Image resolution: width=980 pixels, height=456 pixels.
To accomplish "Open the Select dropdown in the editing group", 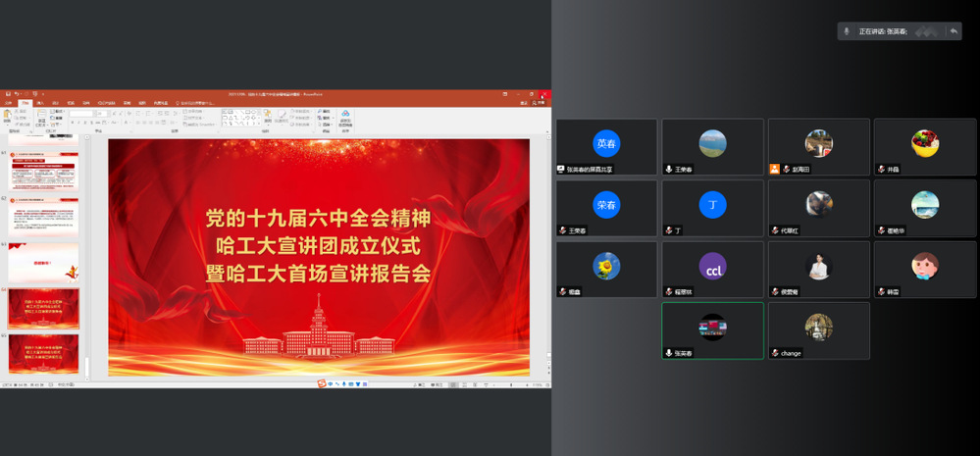I will click(x=327, y=124).
